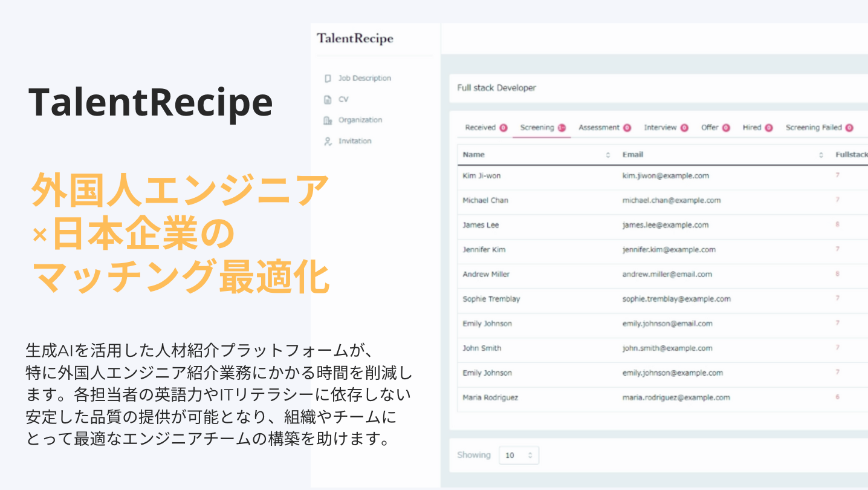The width and height of the screenshot is (868, 490).
Task: Click email andrew.miller@email.com
Action: pos(667,275)
